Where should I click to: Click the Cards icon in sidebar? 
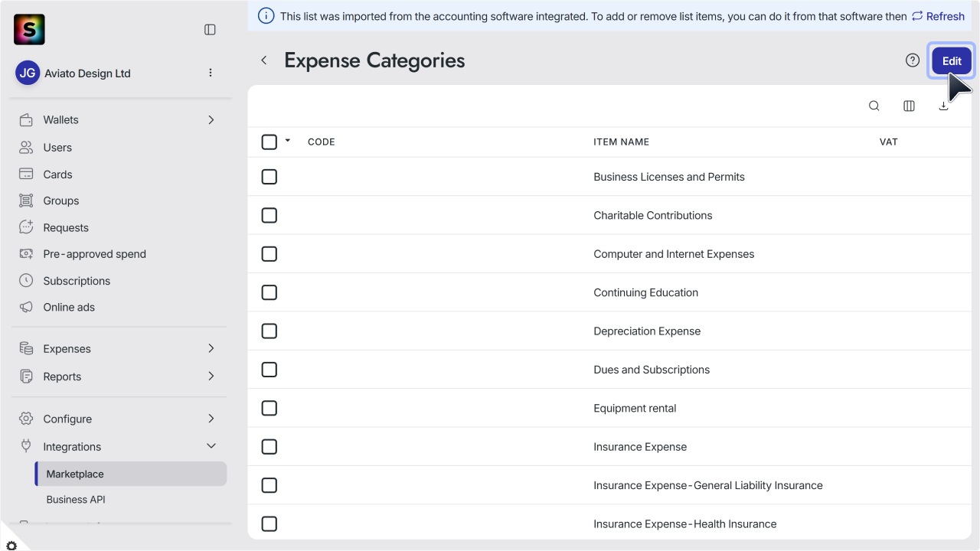[x=26, y=174]
